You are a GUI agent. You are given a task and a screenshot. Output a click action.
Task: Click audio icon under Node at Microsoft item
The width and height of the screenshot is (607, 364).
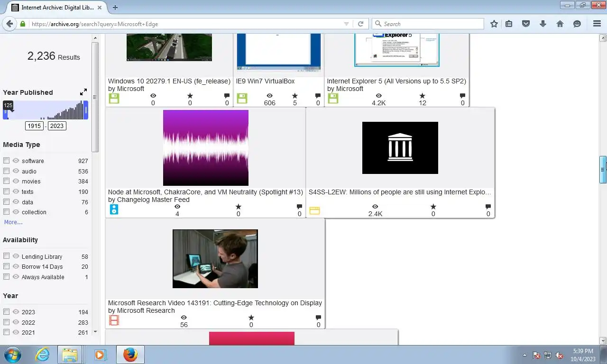[114, 209]
